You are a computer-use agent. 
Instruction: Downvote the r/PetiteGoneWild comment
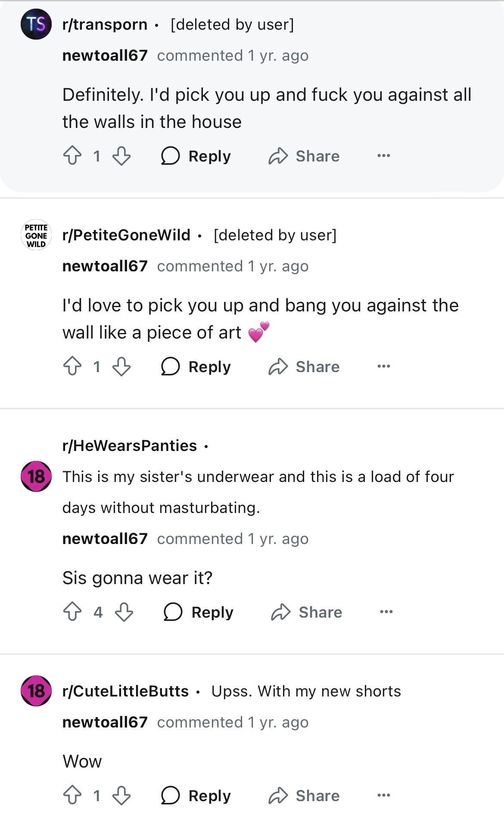(121, 367)
